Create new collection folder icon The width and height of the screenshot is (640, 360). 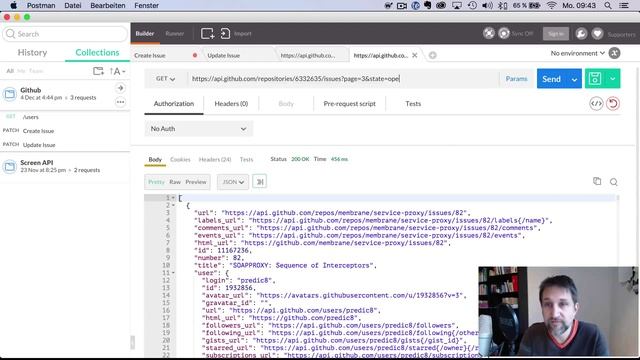pyautogui.click(x=98, y=71)
